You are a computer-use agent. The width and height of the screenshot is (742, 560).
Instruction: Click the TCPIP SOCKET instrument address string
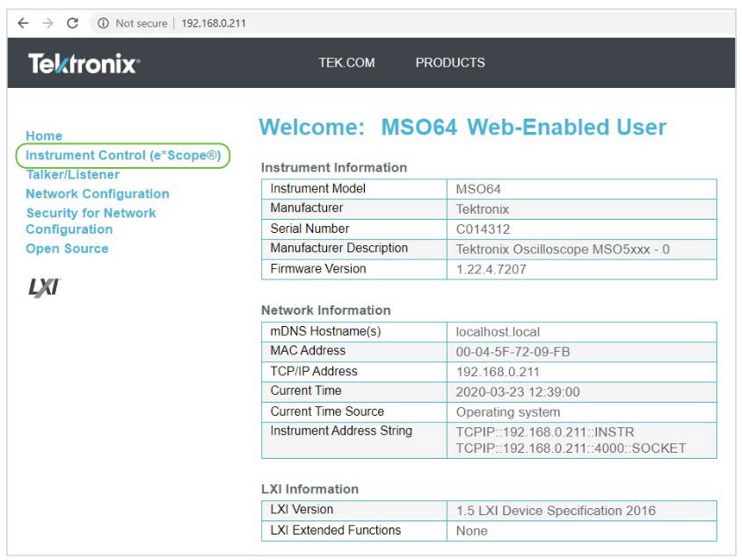[x=570, y=448]
